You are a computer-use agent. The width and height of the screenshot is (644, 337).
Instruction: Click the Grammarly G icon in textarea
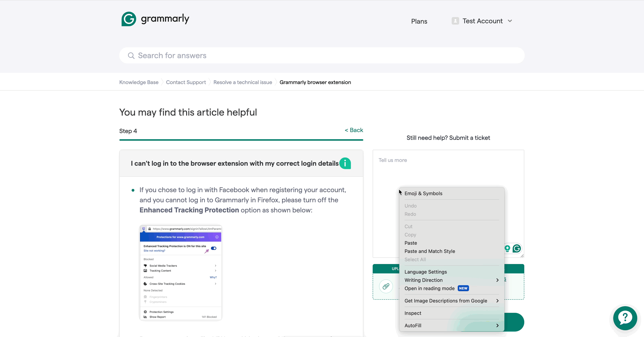(517, 248)
